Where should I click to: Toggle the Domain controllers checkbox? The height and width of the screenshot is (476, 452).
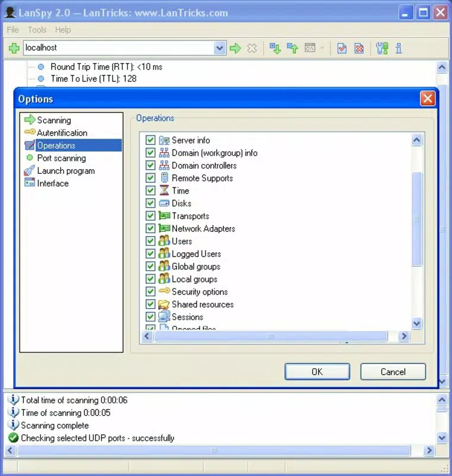click(x=150, y=165)
